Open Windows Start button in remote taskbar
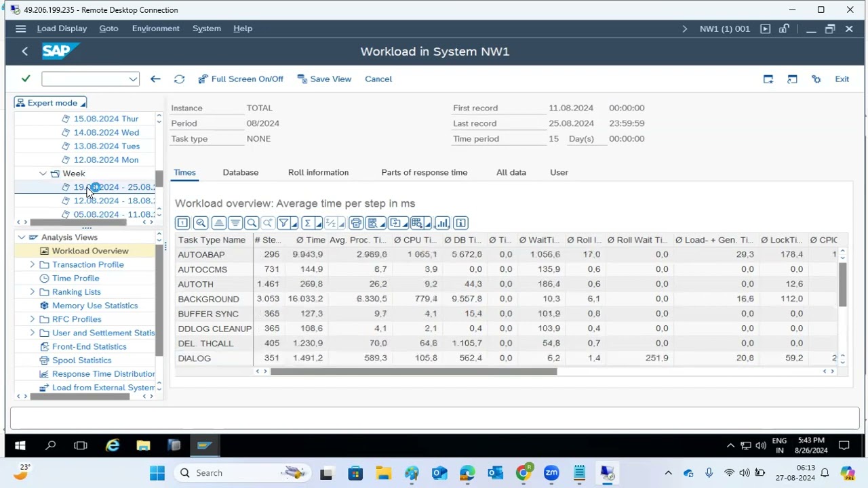 point(20,445)
